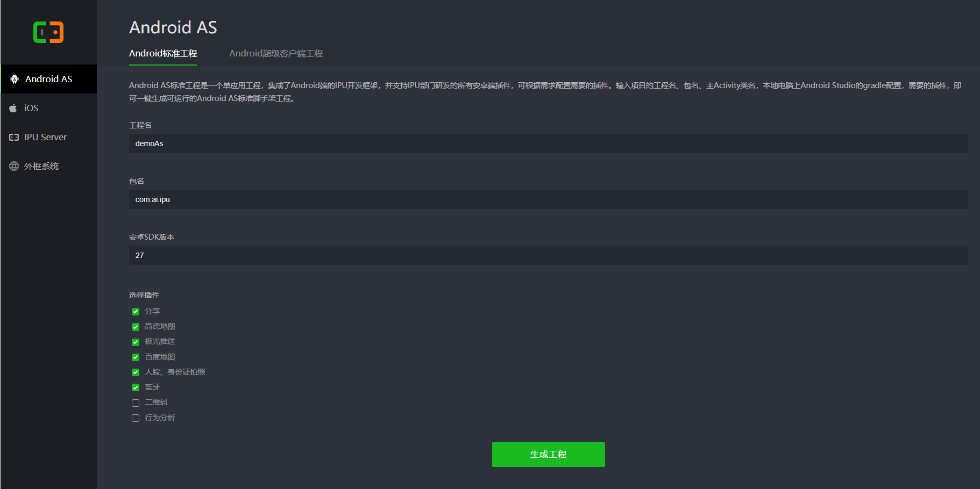980x489 pixels.
Task: Click the Android robot icon in sidebar
Action: 15,79
